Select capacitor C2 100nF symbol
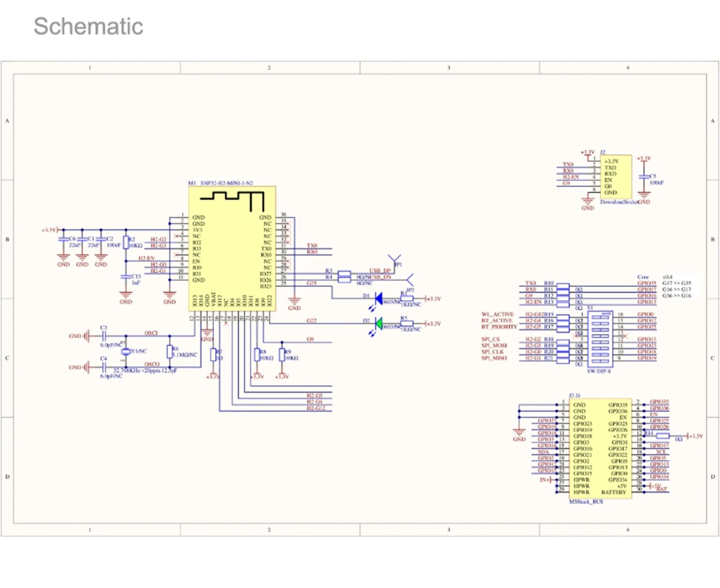 (x=101, y=239)
